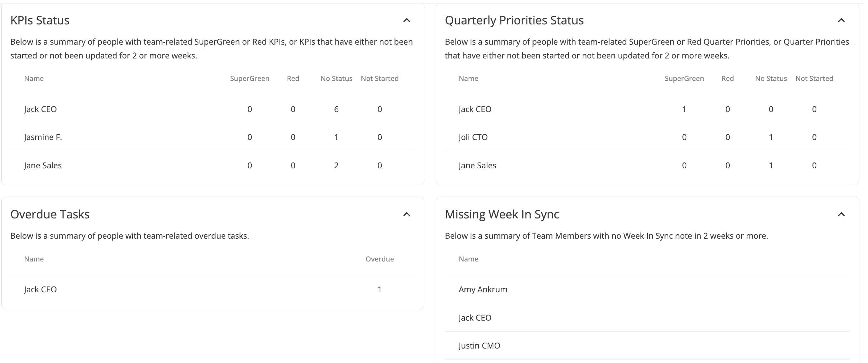
Task: Open Jack CEO row in KPIs Status
Action: click(x=213, y=109)
